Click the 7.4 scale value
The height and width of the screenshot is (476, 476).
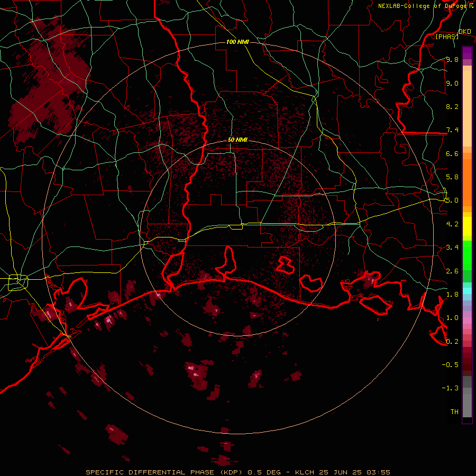pyautogui.click(x=452, y=130)
